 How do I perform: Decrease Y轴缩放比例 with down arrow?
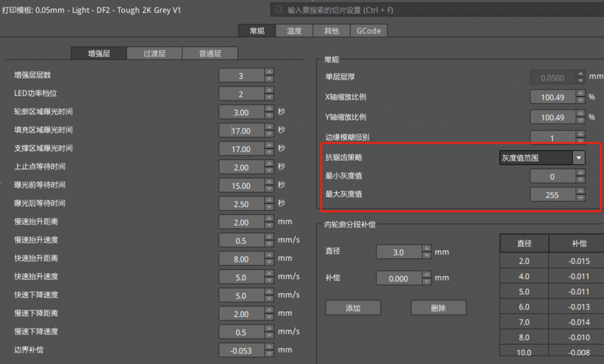click(581, 121)
